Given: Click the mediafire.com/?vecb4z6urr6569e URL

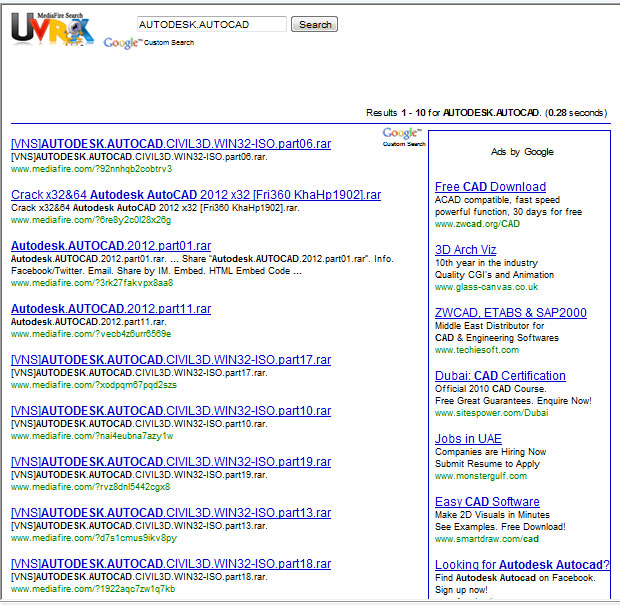Looking at the screenshot, I should pyautogui.click(x=91, y=334).
